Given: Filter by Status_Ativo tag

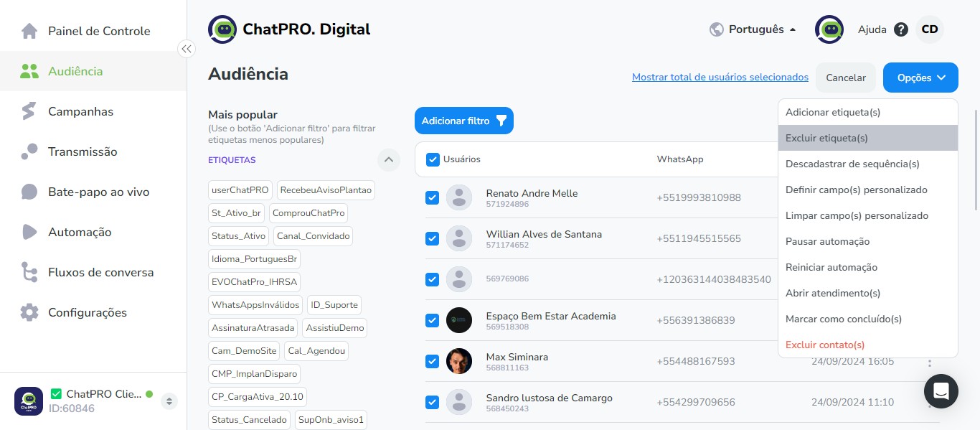Looking at the screenshot, I should [x=239, y=236].
